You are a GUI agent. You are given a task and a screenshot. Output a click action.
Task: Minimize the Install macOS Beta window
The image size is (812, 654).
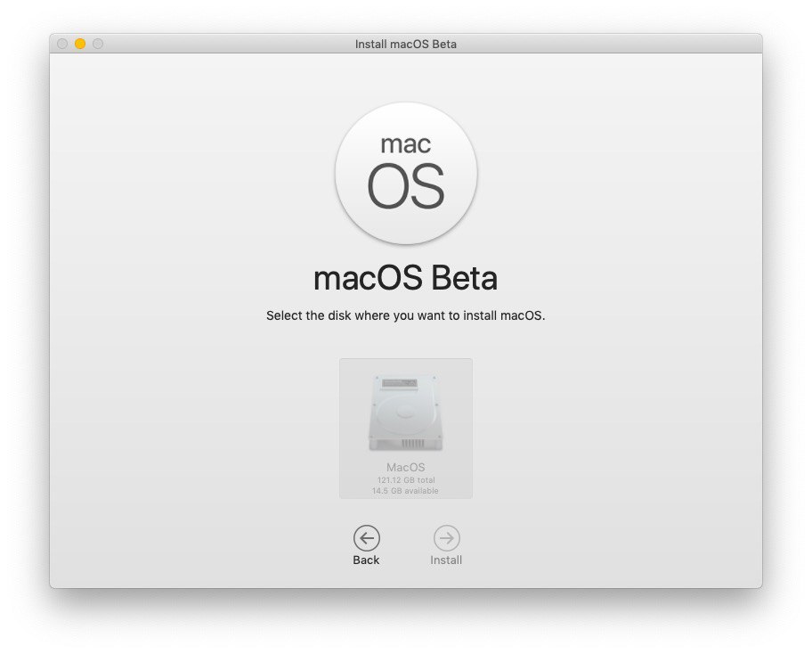coord(80,44)
